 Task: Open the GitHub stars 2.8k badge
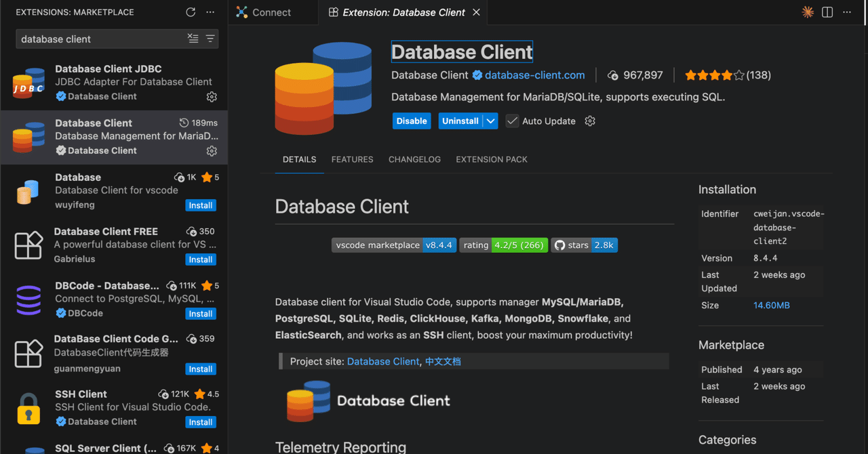(585, 245)
